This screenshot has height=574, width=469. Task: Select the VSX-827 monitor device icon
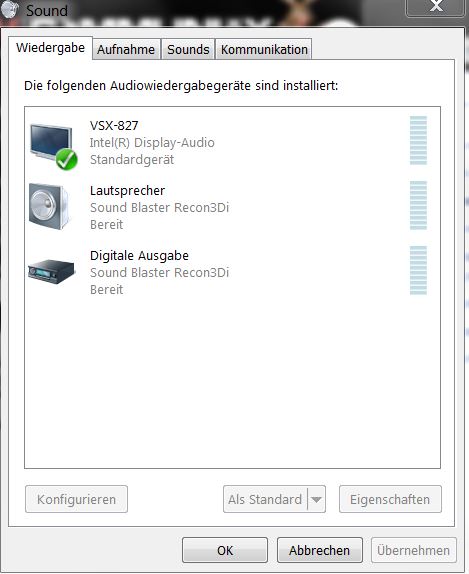pyautogui.click(x=51, y=145)
